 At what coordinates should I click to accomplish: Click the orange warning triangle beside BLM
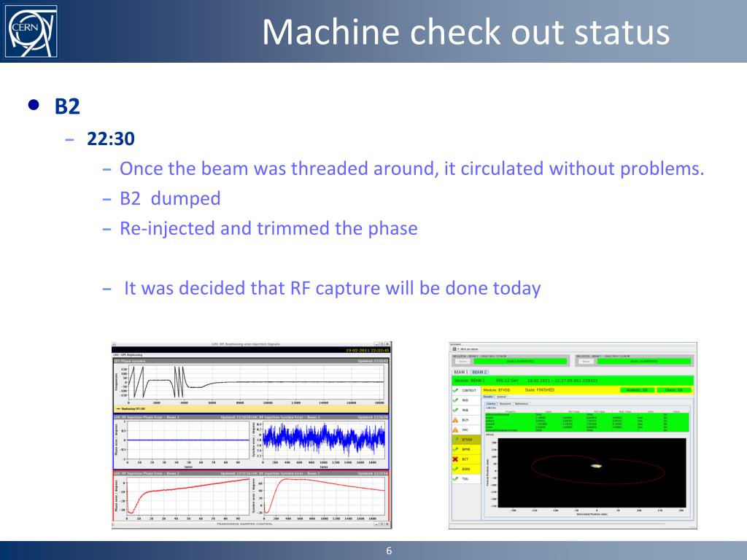(455, 420)
